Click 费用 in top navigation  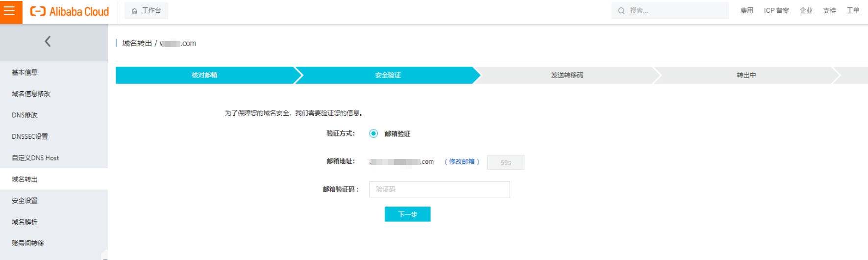(746, 11)
